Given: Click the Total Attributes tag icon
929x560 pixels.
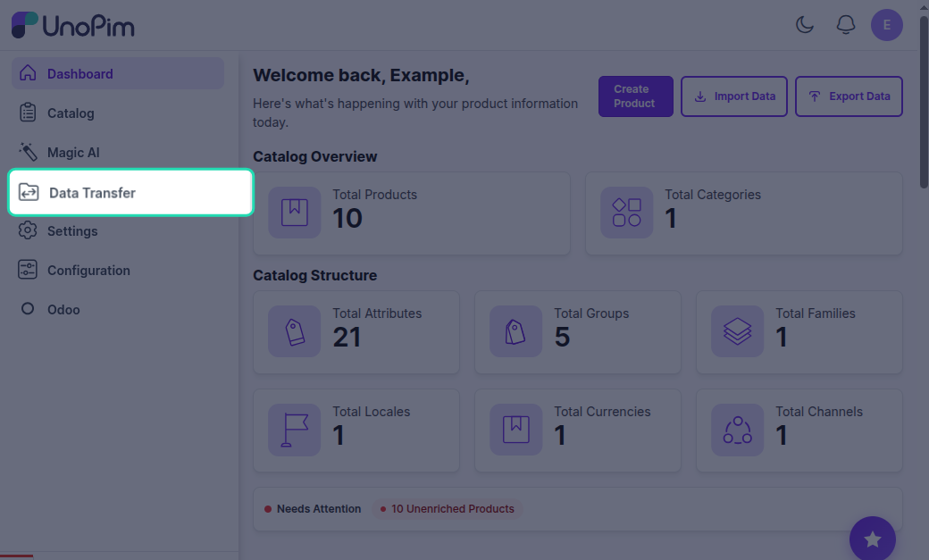Looking at the screenshot, I should [295, 331].
